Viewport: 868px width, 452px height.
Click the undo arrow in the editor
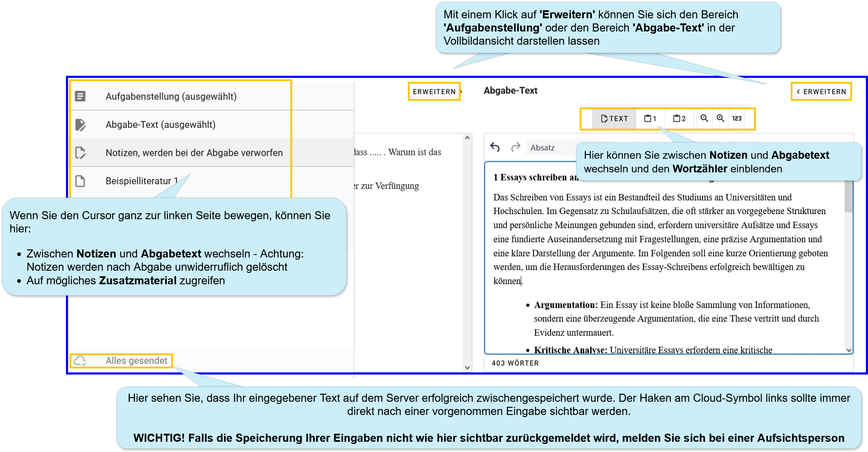(x=495, y=147)
